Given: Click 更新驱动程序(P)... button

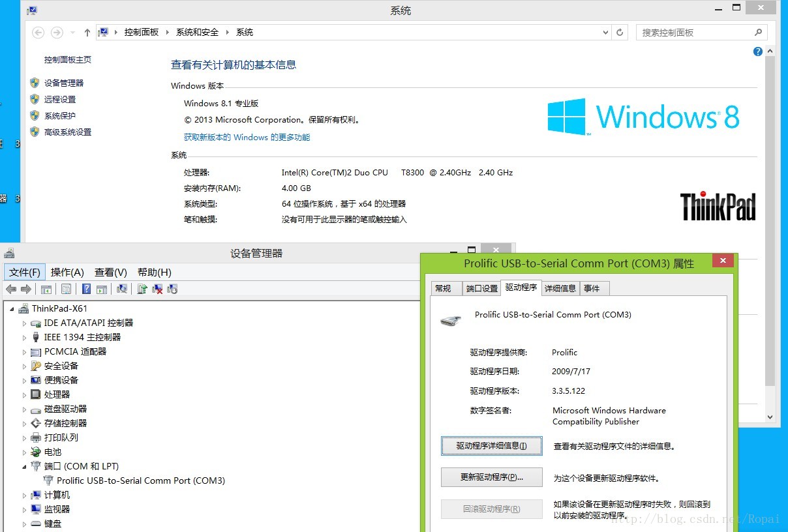Looking at the screenshot, I should (x=491, y=477).
